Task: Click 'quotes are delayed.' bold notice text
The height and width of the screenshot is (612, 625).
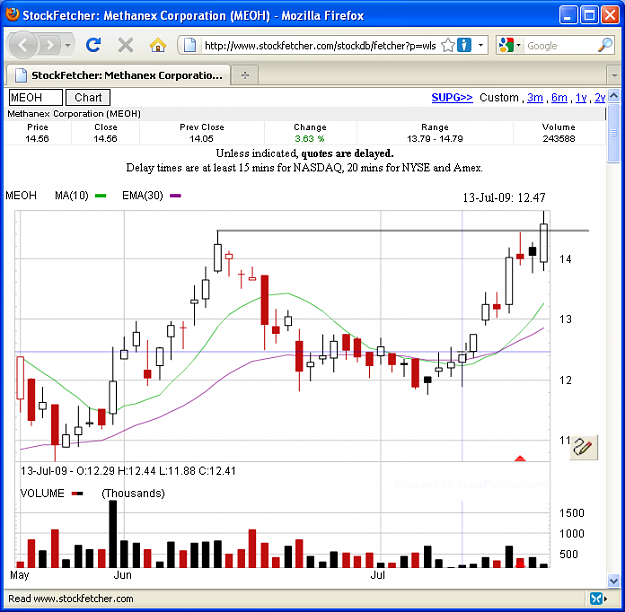Action: click(x=347, y=153)
